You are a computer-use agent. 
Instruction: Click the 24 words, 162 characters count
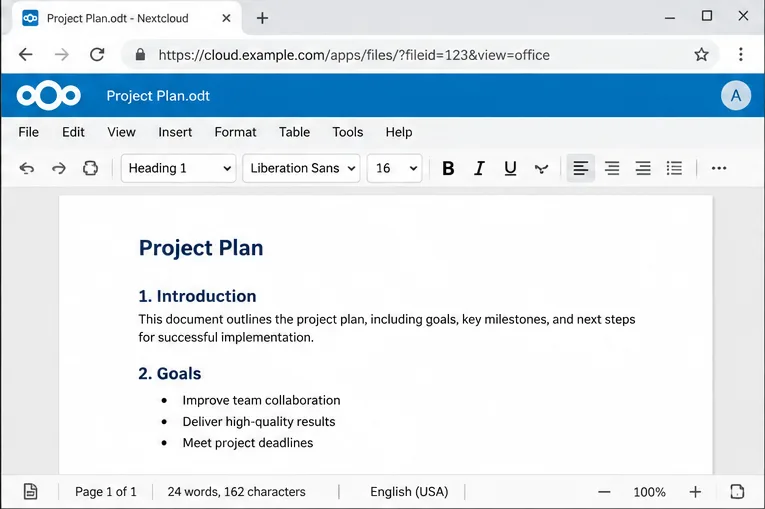tap(237, 491)
